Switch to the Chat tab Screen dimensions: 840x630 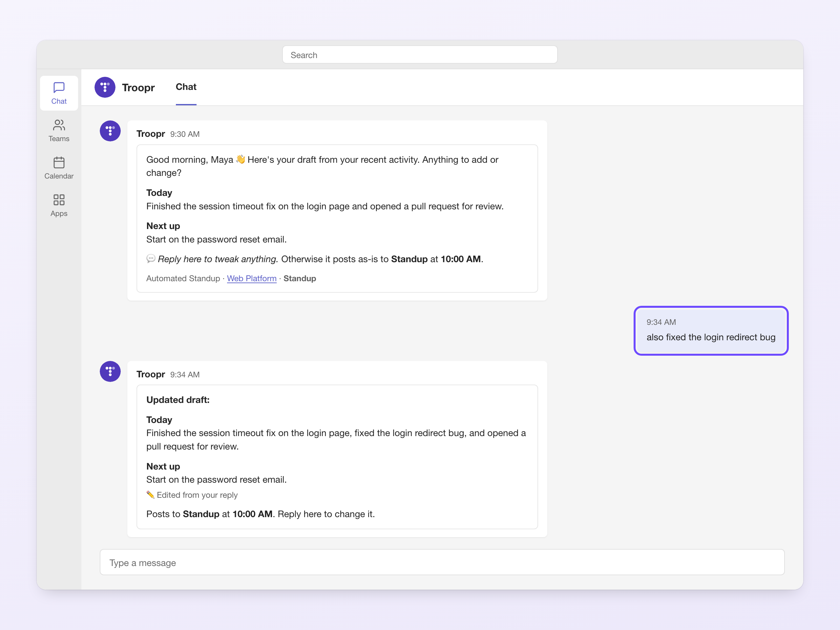186,87
